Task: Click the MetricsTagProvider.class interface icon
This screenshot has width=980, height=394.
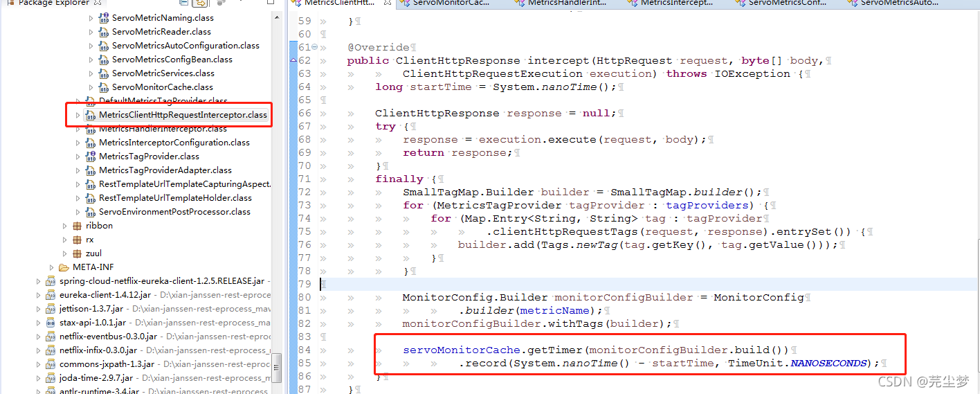Action: point(91,156)
